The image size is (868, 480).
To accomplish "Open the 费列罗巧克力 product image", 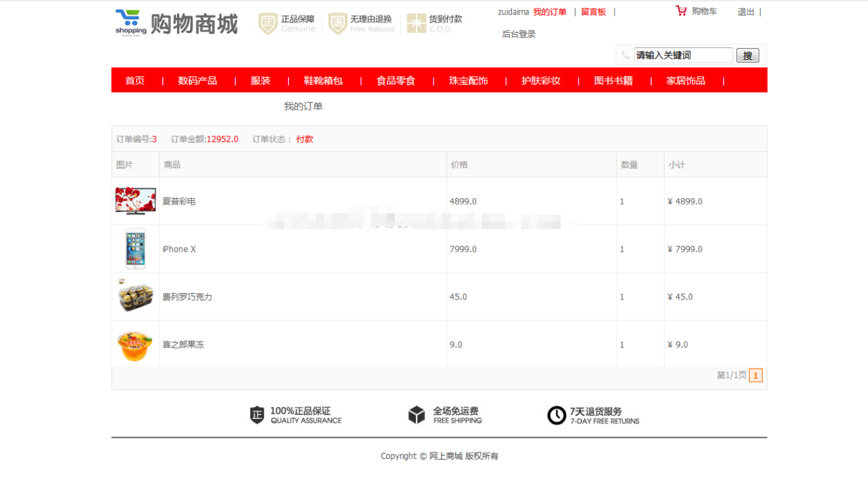I will click(x=136, y=296).
